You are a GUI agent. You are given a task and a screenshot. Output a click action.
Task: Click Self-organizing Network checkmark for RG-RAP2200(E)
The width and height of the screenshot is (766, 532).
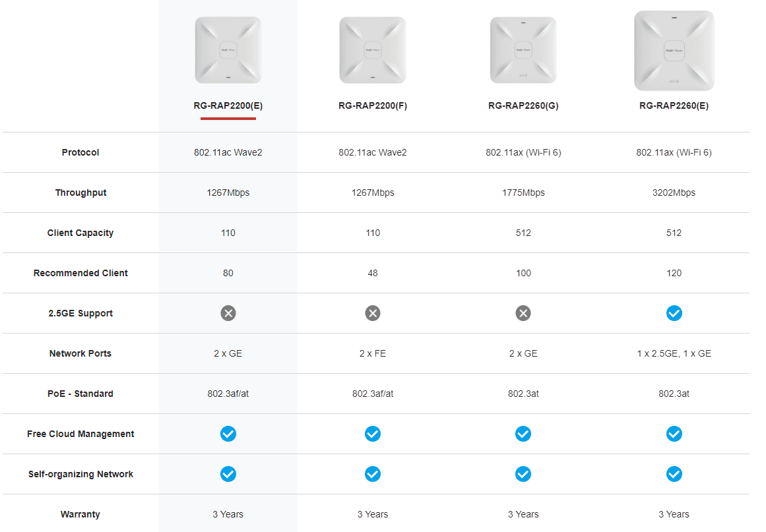(228, 474)
